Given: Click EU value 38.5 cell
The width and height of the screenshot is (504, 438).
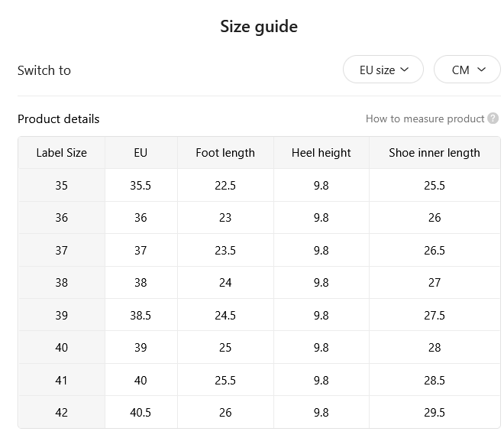Looking at the screenshot, I should pyautogui.click(x=141, y=315).
